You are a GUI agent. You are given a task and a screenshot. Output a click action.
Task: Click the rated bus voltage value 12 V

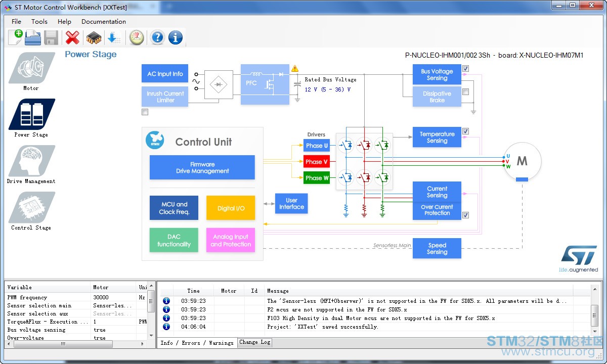(327, 89)
